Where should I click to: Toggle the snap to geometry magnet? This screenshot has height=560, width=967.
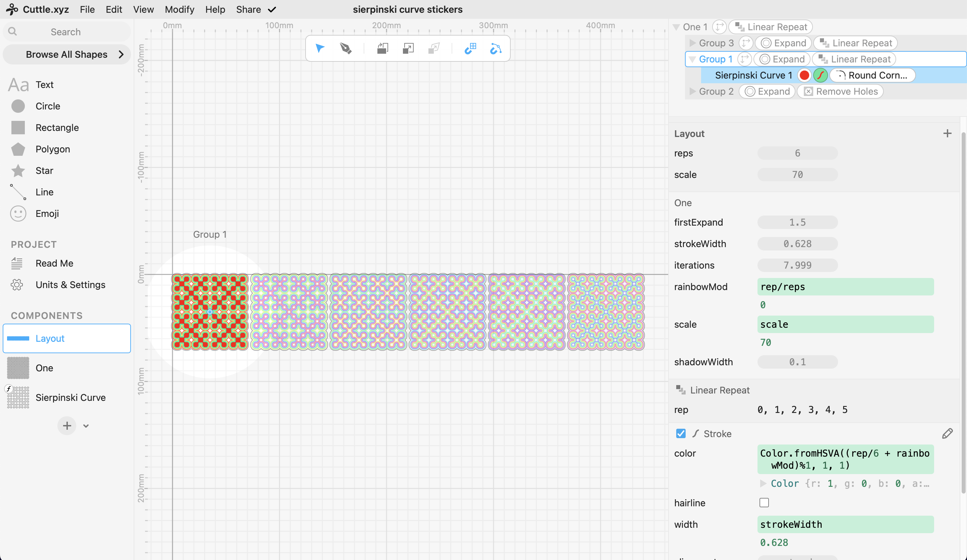(496, 48)
